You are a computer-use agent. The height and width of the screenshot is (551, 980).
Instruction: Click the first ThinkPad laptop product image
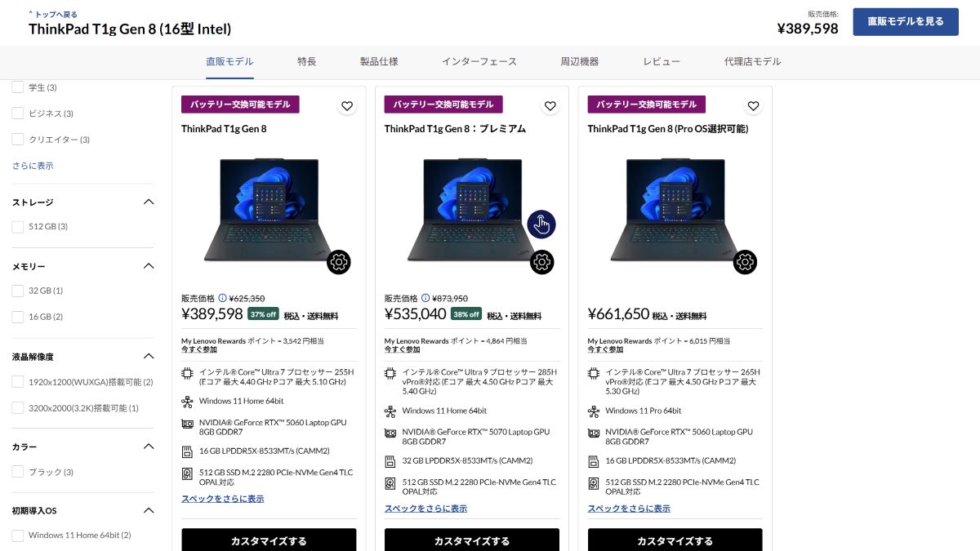pyautogui.click(x=269, y=211)
